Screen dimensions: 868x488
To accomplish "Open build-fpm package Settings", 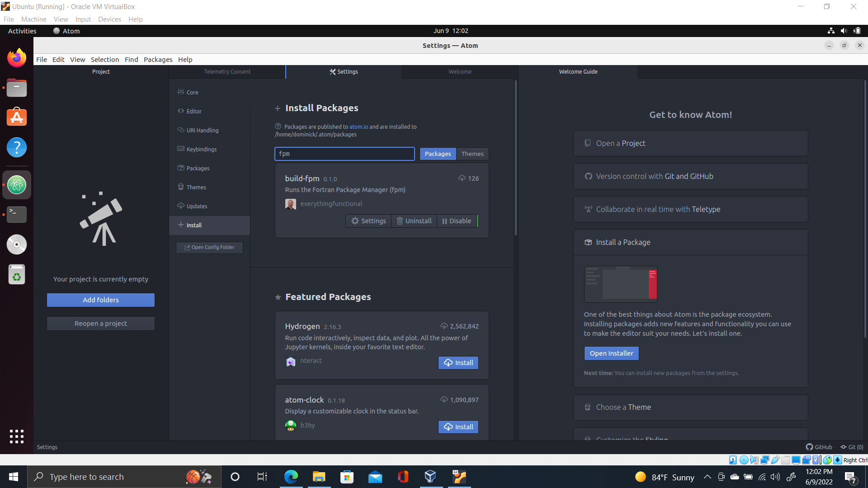I will [x=368, y=221].
